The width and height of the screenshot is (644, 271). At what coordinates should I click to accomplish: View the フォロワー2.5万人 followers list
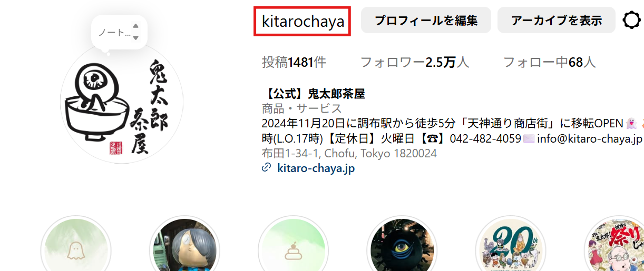[x=414, y=63]
